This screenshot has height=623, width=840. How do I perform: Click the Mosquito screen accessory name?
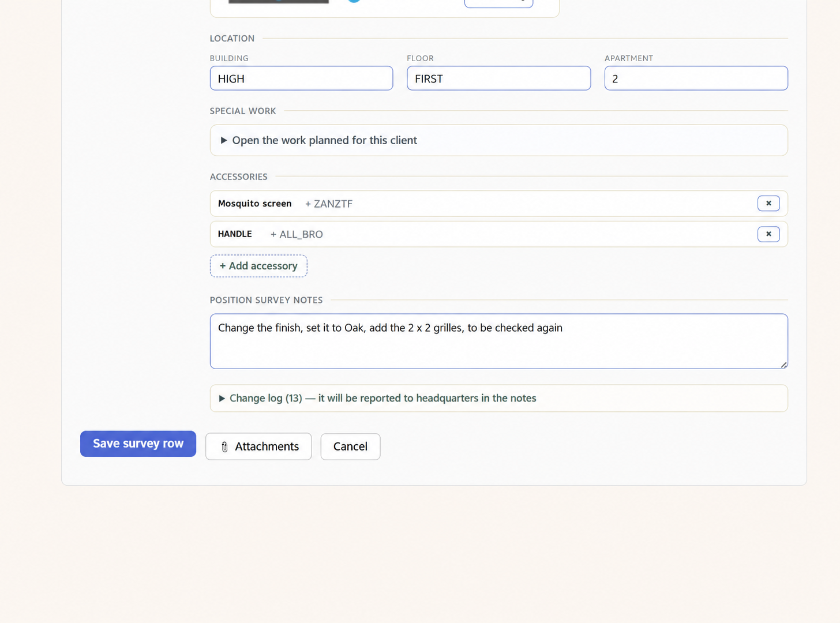[255, 204]
